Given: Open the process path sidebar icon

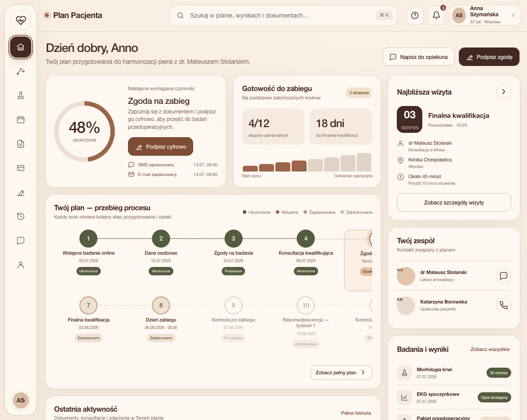Looking at the screenshot, I should 21,71.
